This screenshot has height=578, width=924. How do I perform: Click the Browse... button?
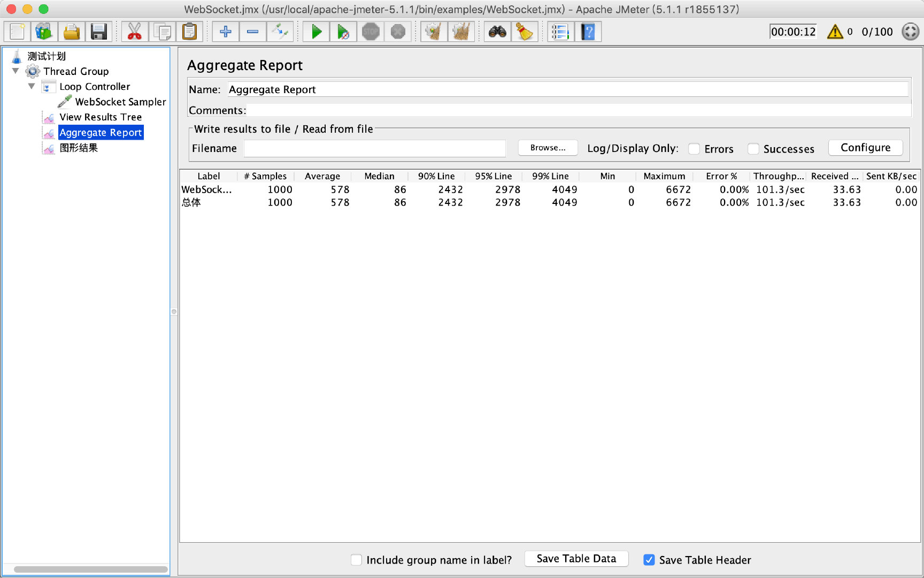point(548,148)
